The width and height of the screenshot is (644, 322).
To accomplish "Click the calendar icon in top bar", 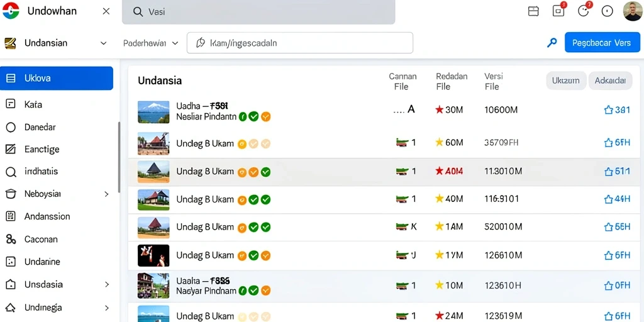I will click(x=533, y=11).
